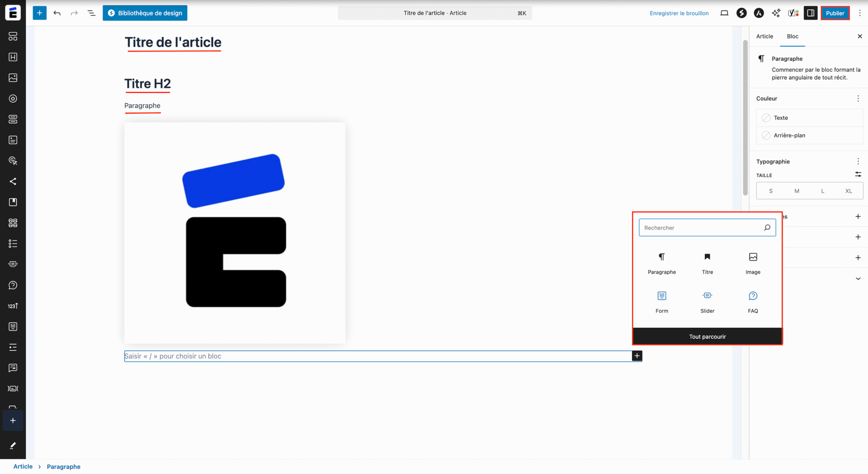Click the Yoast SEO icon in toolbar
The height and width of the screenshot is (474, 868).
[793, 13]
